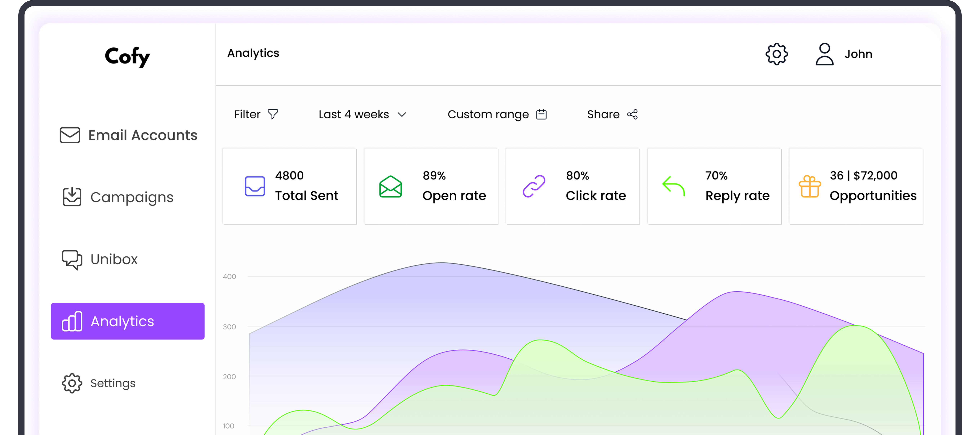
Task: Click the green reply arrow icon
Action: point(673,186)
